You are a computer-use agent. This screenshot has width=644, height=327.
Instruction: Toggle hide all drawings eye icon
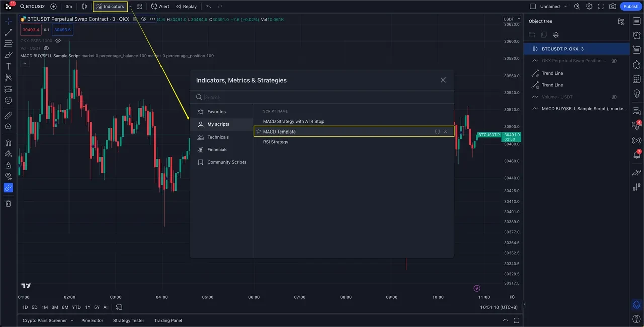pyautogui.click(x=8, y=176)
